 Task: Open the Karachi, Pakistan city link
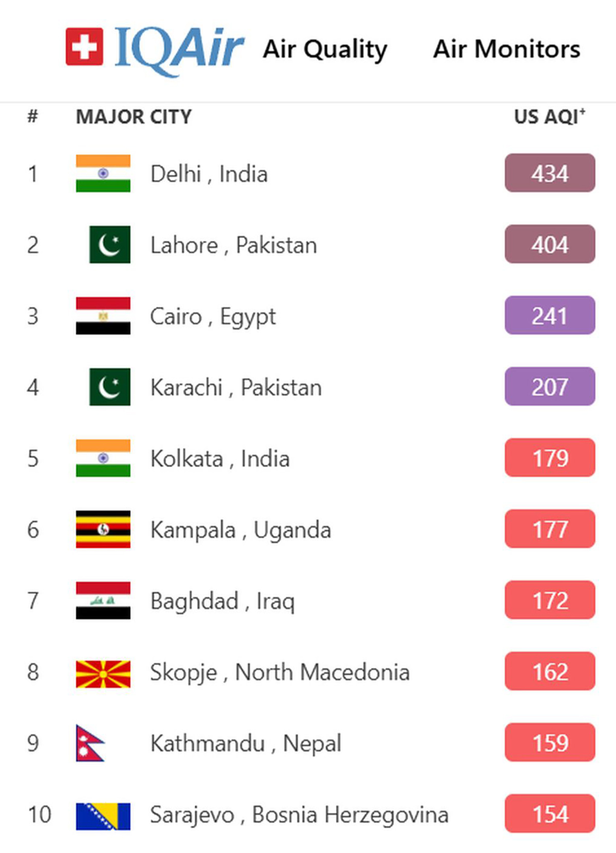[236, 387]
